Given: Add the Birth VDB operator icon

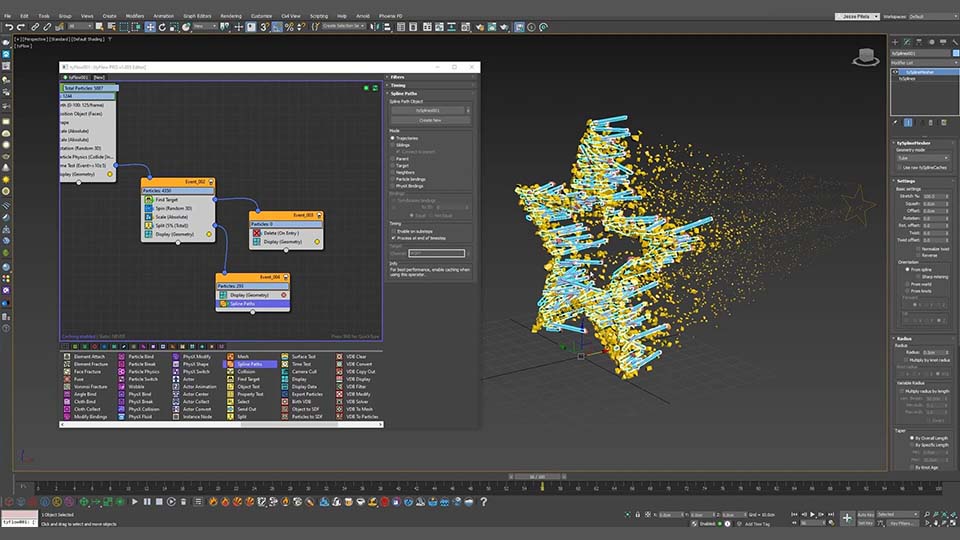Looking at the screenshot, I should click(x=285, y=402).
